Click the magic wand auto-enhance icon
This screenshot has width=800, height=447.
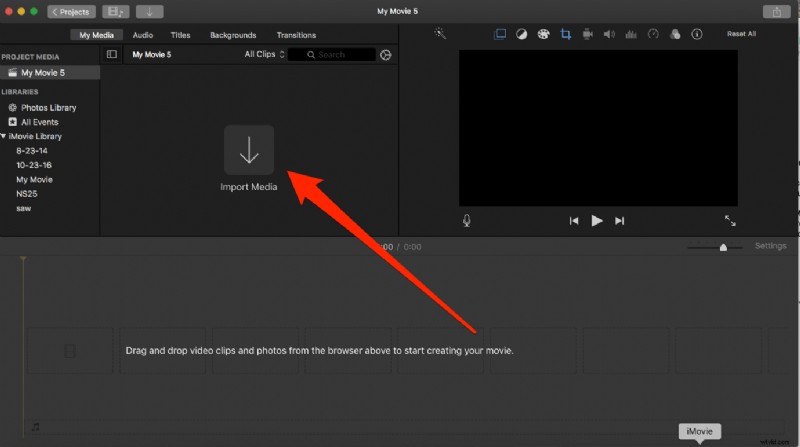[x=440, y=34]
